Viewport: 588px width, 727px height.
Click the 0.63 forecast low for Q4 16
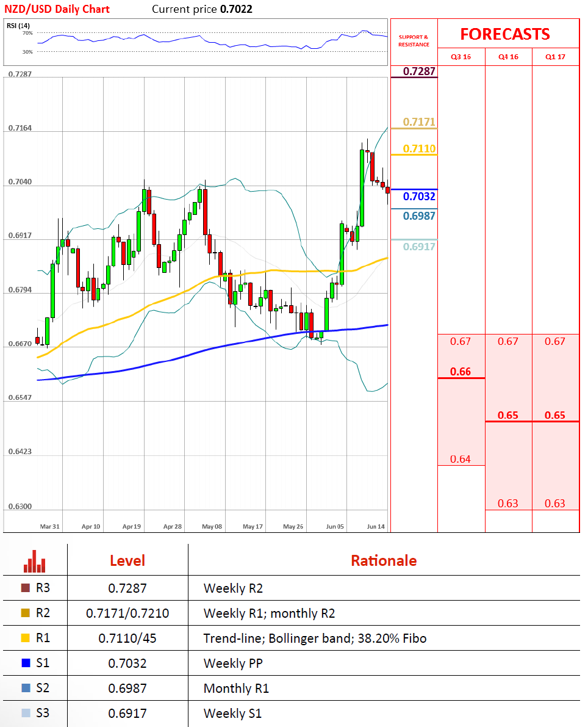[x=508, y=504]
